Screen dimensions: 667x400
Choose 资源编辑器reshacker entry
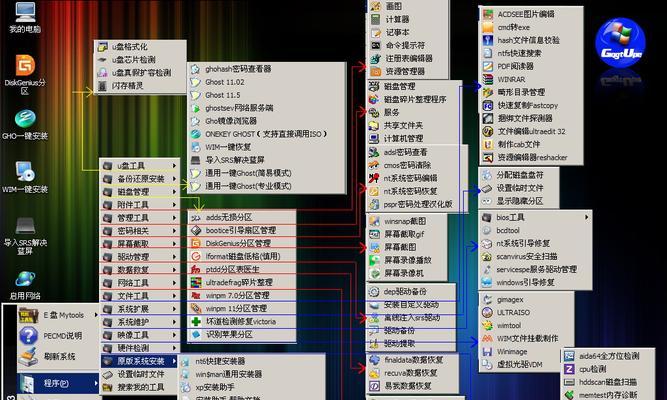pyautogui.click(x=530, y=157)
